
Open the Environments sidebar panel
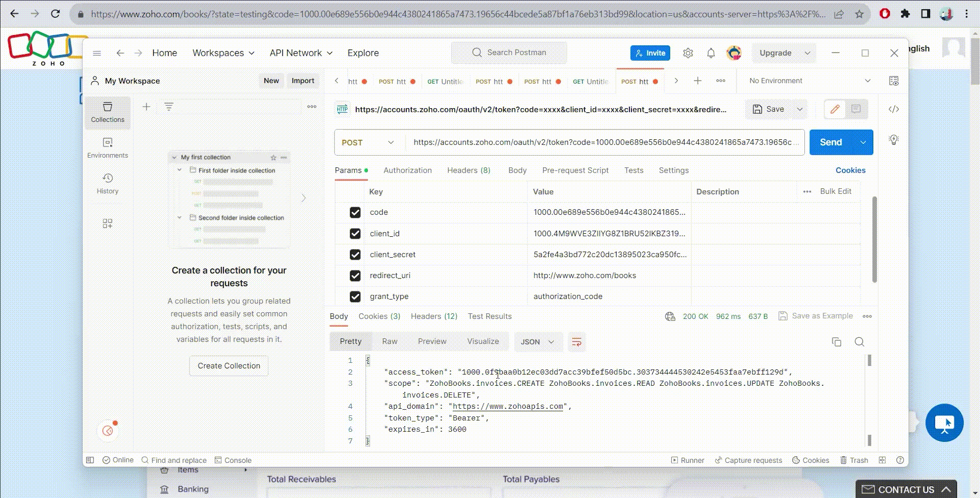(x=107, y=147)
